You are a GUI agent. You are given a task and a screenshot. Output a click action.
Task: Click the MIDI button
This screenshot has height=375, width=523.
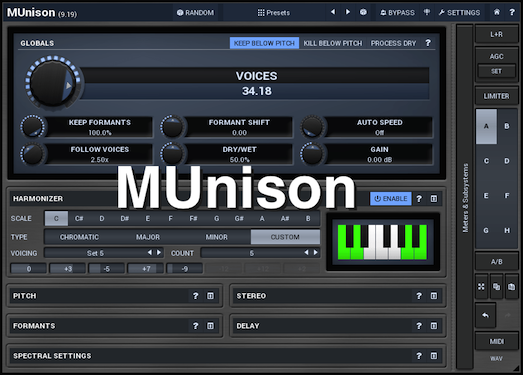(x=496, y=341)
